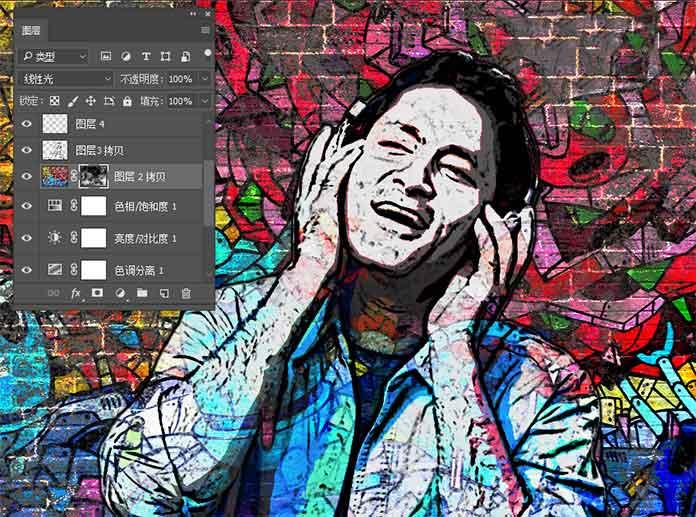Viewport: 696px width, 517px height.
Task: Click the 色相/饱和度 1 adjustment icon
Action: [55, 205]
